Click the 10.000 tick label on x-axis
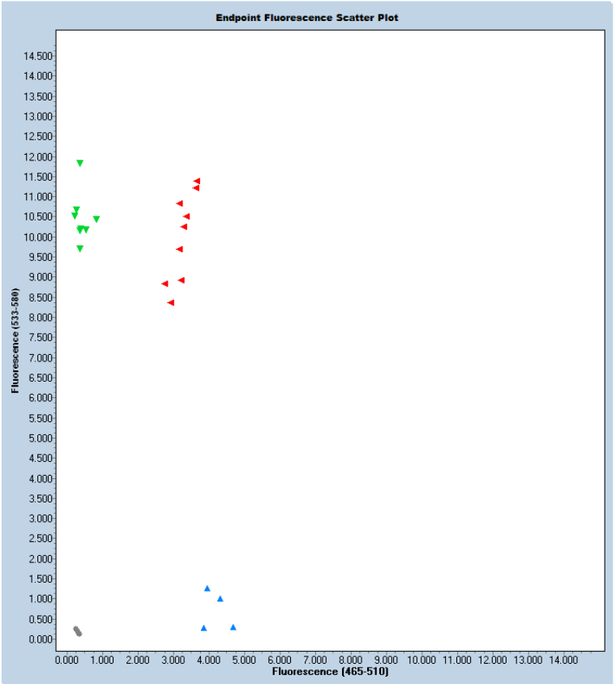The width and height of the screenshot is (616, 684). coord(421,660)
